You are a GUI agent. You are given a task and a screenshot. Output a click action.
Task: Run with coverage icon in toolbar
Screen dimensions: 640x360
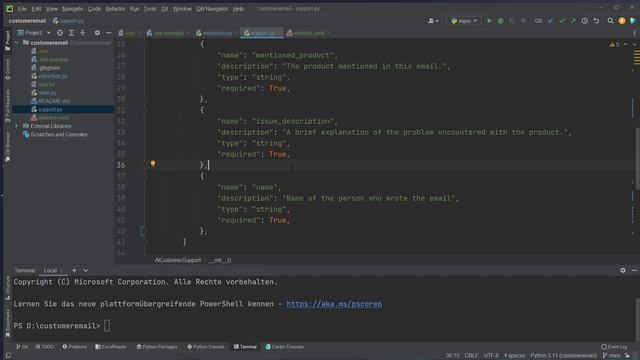coord(511,21)
